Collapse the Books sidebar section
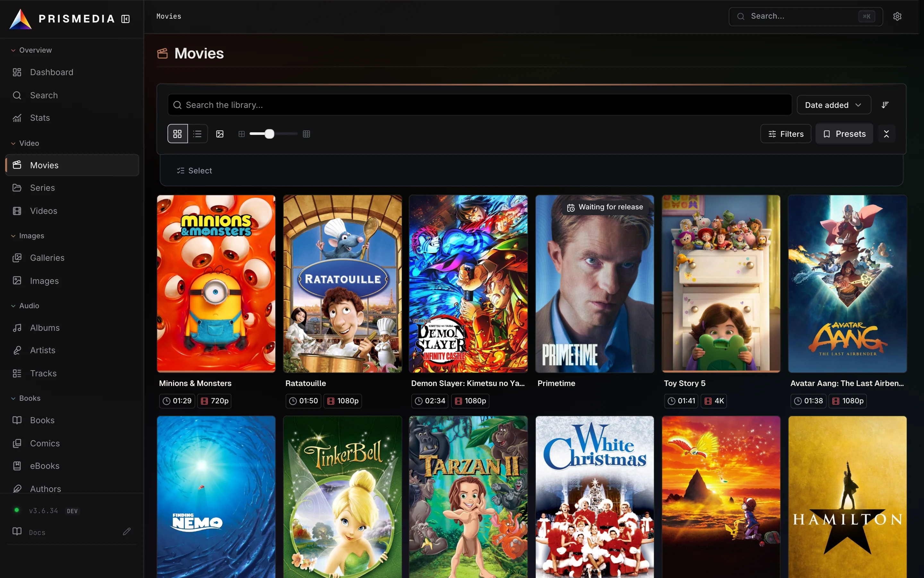The image size is (924, 578). click(x=26, y=398)
